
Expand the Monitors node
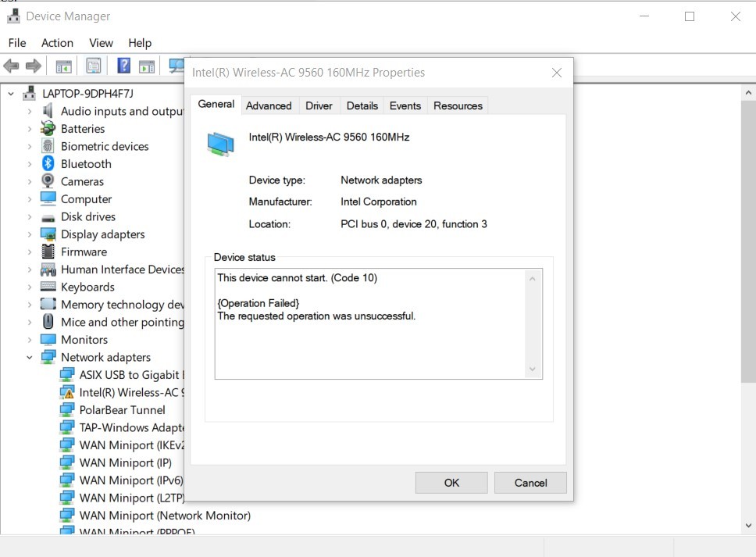(x=30, y=340)
